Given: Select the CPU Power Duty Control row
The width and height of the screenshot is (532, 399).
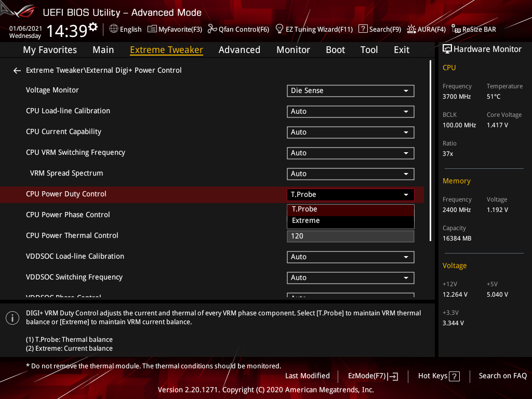Looking at the screenshot, I should [212, 194].
